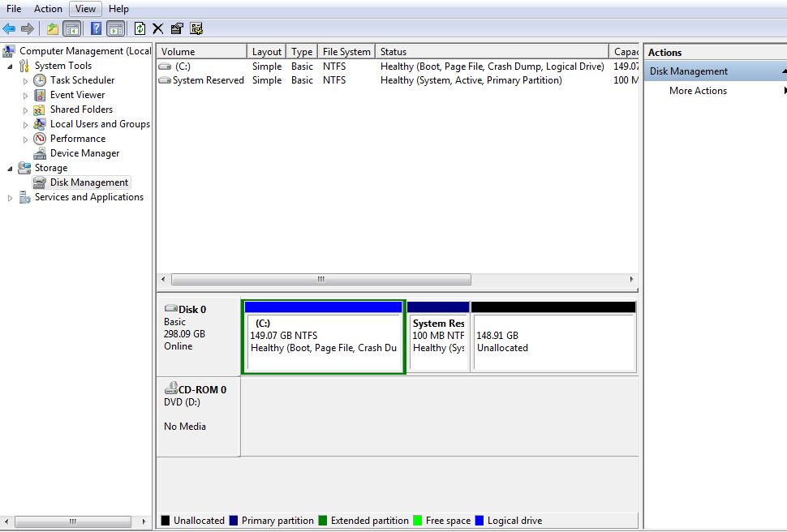Viewport: 787px width, 532px height.
Task: Click volume list horizontal scrollbar right arrow
Action: click(x=631, y=279)
